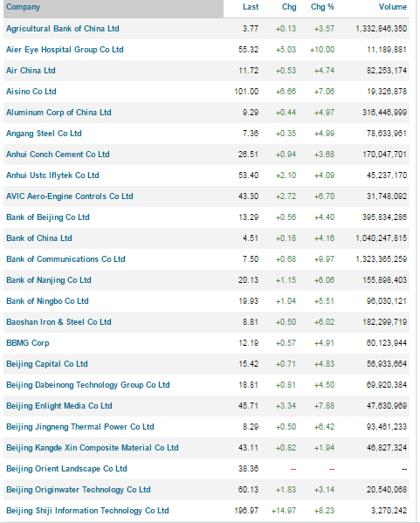This screenshot has height=523, width=420.
Task: Open Beijing Dabeinong Technology Group Co Ltd
Action: click(88, 385)
